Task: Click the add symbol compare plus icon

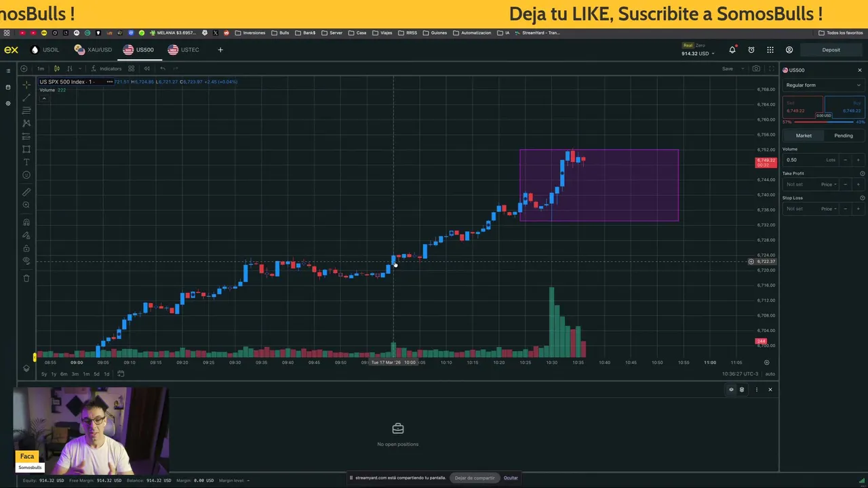Action: point(24,68)
